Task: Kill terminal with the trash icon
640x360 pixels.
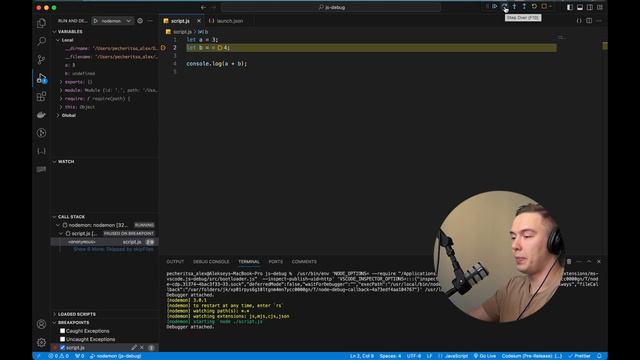Action: pos(569,262)
